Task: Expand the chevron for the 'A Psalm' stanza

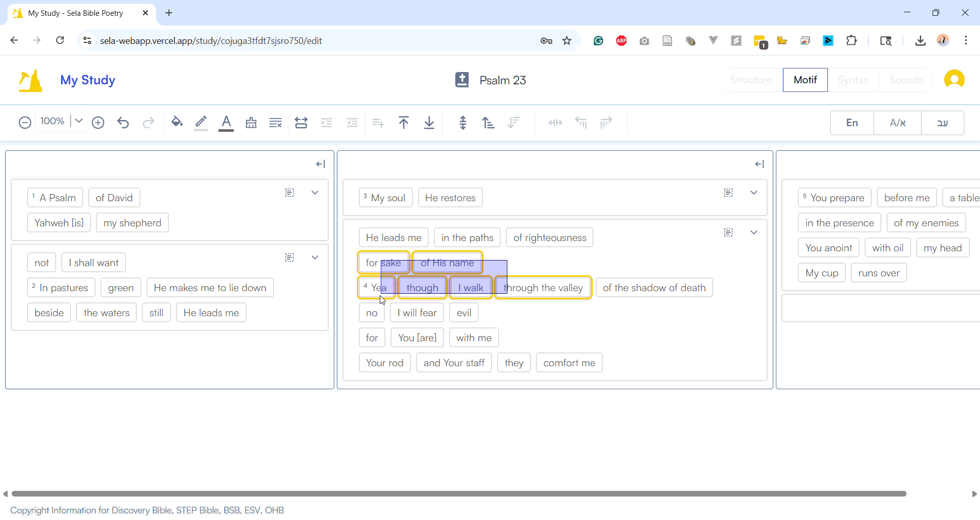Action: pyautogui.click(x=315, y=193)
